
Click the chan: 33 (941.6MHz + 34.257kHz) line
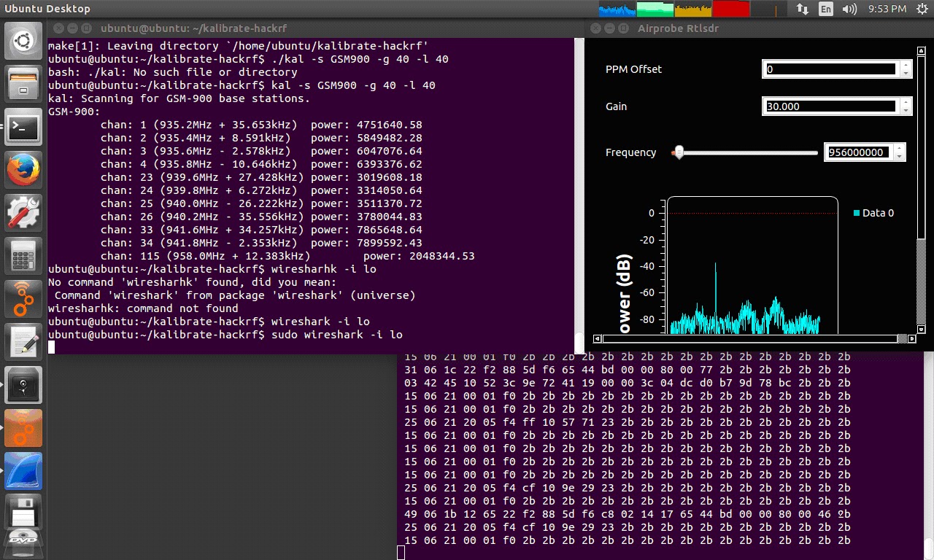pos(261,230)
